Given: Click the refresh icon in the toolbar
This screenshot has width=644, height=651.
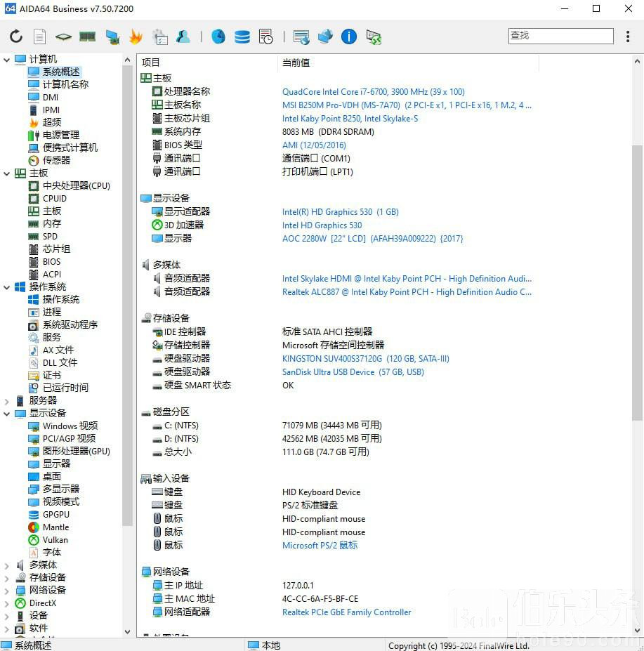Looking at the screenshot, I should (16, 37).
